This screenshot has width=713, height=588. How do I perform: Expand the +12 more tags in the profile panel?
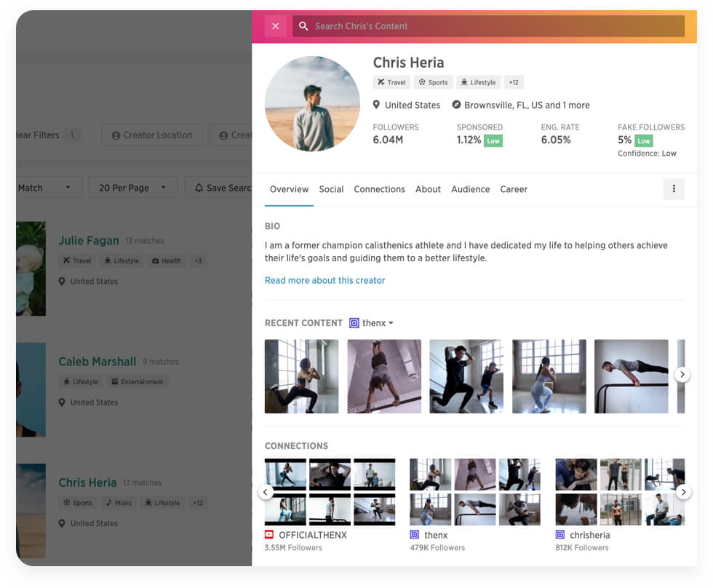(x=514, y=82)
